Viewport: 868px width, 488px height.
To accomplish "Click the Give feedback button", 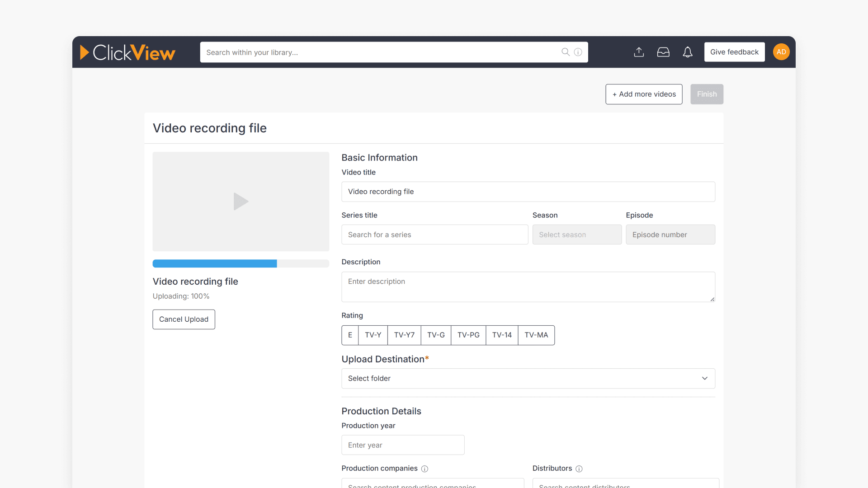I will 734,52.
